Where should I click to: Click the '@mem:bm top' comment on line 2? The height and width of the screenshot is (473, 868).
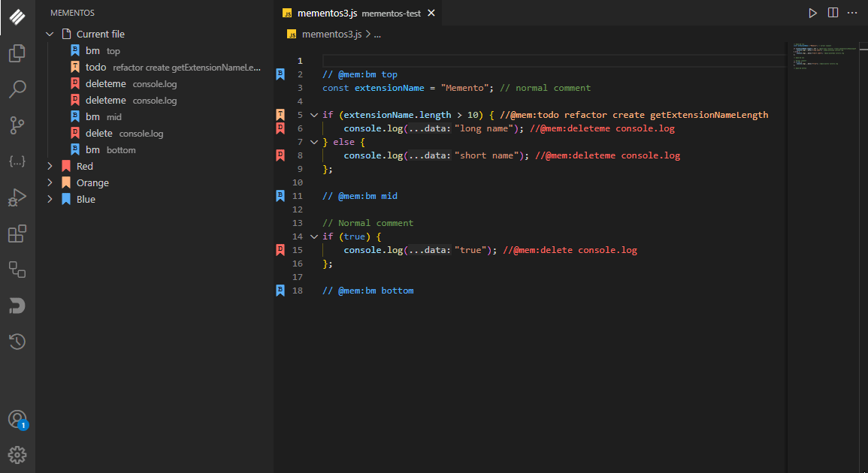click(x=360, y=74)
